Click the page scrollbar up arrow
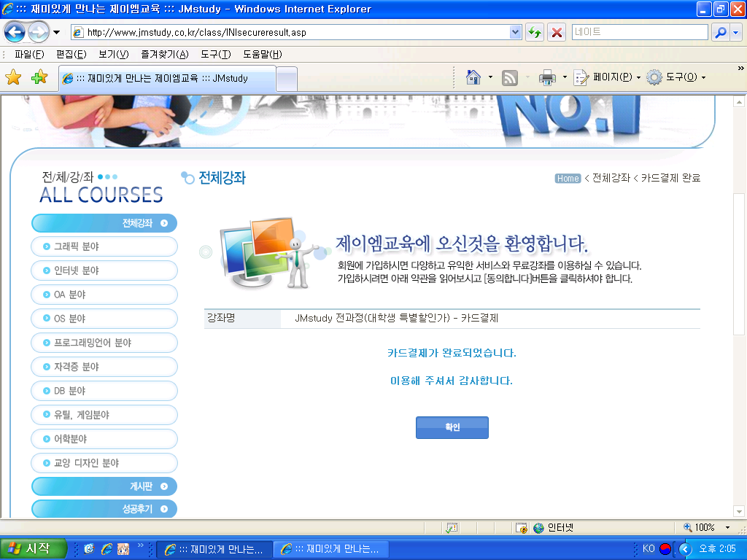The height and width of the screenshot is (560, 747). coord(739,102)
